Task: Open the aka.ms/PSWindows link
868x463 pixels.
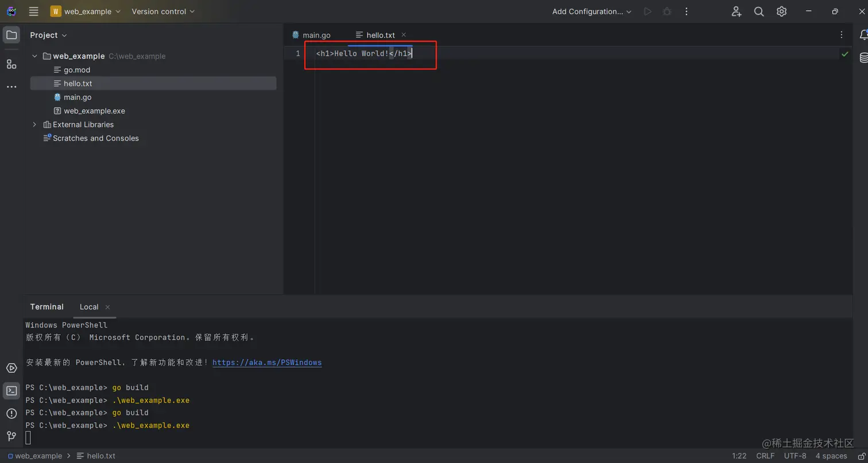Action: click(267, 363)
